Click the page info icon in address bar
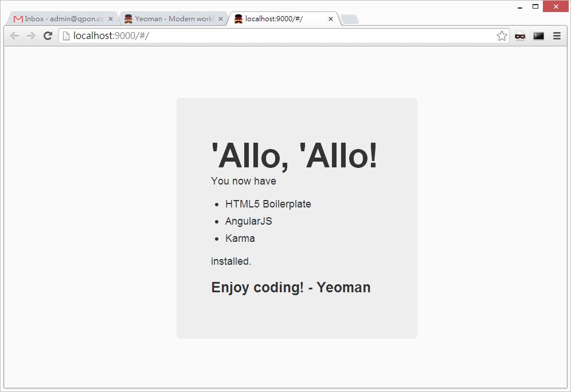Image resolution: width=571 pixels, height=392 pixels. (x=66, y=36)
